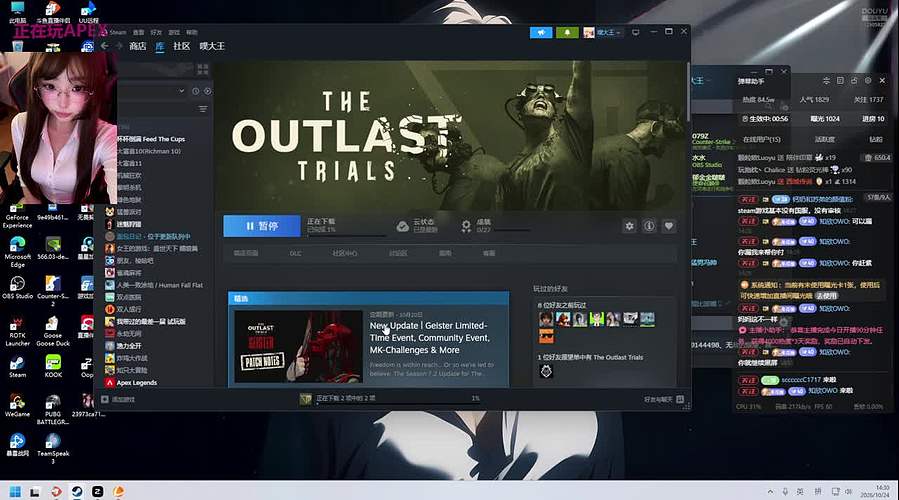Click the Steam announcements megaphone icon

point(541,33)
